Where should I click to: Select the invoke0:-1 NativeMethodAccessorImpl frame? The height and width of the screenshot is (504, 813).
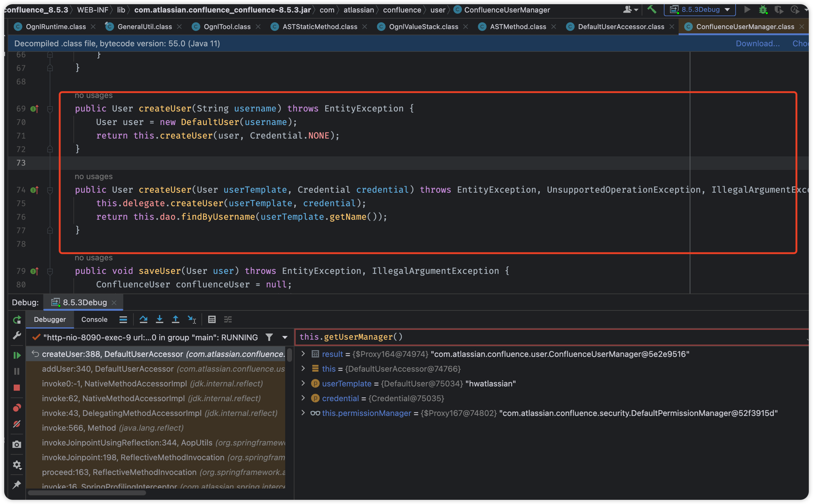tap(156, 383)
